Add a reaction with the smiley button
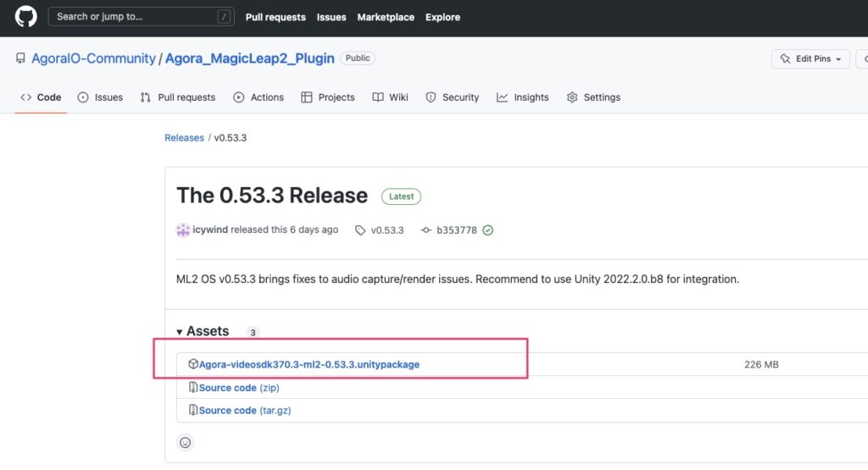This screenshot has width=868, height=470. pyautogui.click(x=185, y=442)
